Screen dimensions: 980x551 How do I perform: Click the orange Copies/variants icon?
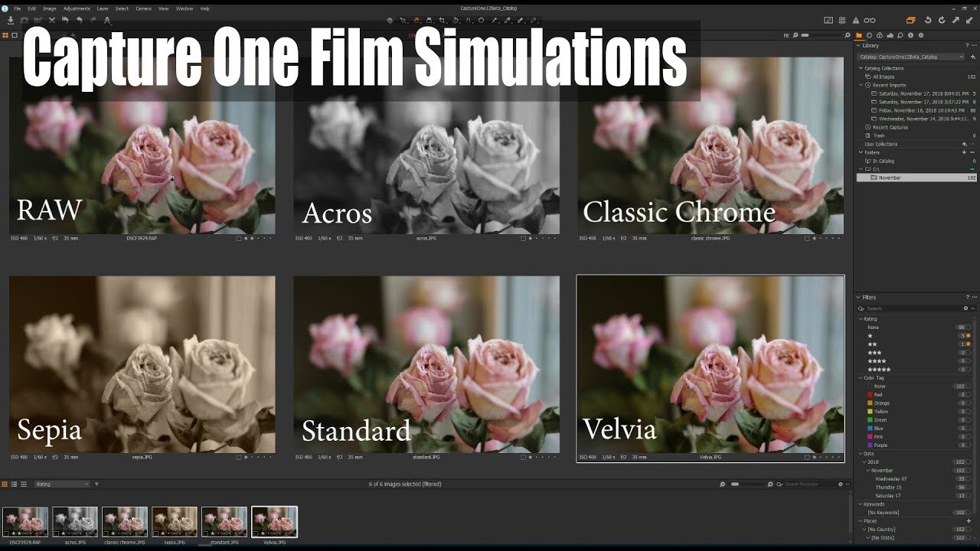point(911,20)
